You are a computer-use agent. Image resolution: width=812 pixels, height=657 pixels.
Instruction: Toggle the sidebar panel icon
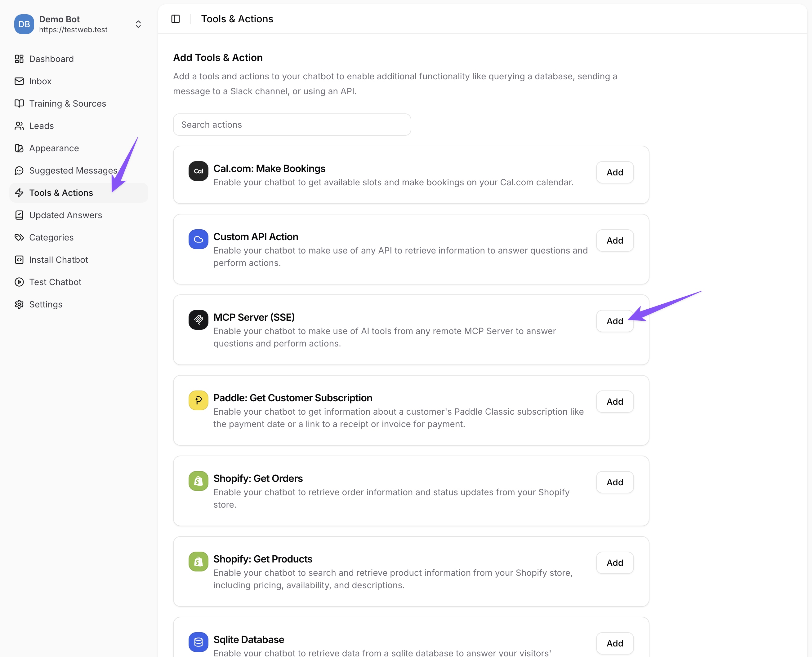175,19
